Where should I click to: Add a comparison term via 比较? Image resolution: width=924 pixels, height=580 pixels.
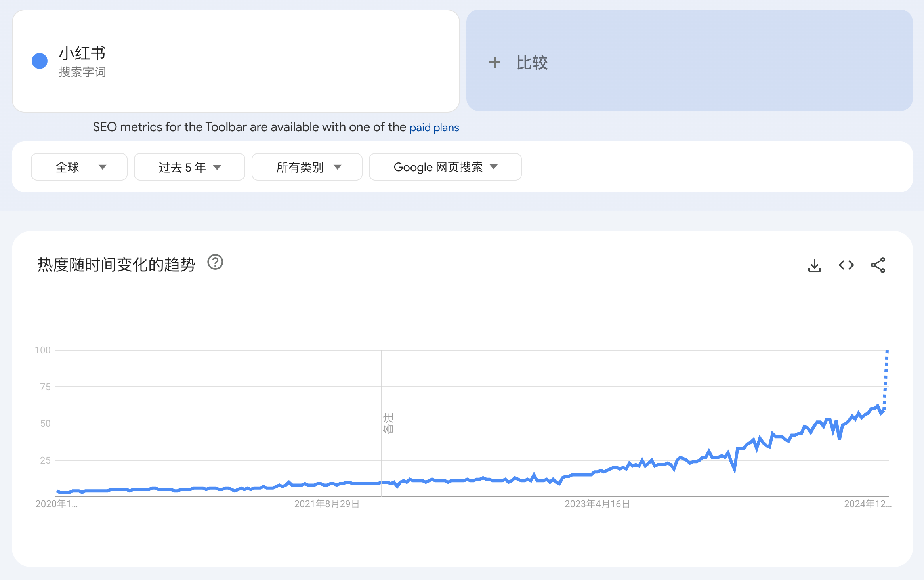point(689,61)
